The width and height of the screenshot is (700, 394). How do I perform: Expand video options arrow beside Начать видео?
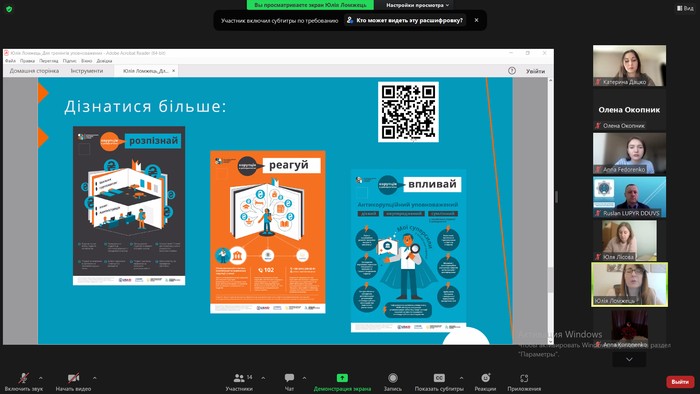coord(95,378)
